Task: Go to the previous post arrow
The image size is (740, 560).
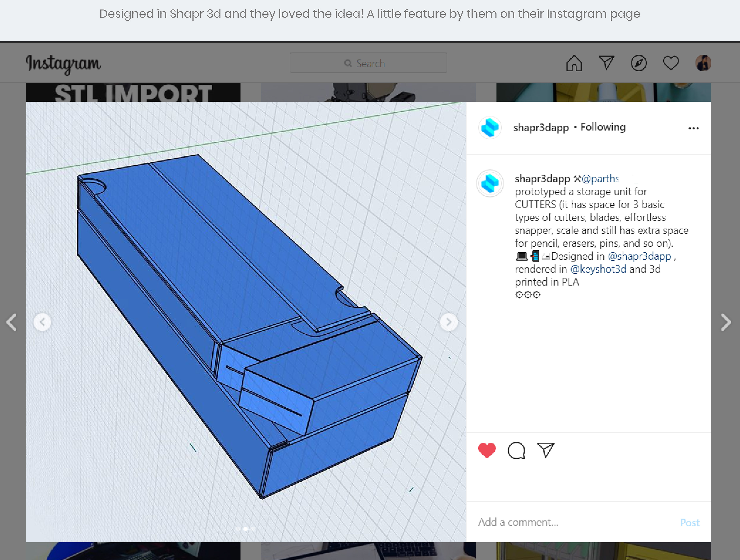Action: point(11,322)
